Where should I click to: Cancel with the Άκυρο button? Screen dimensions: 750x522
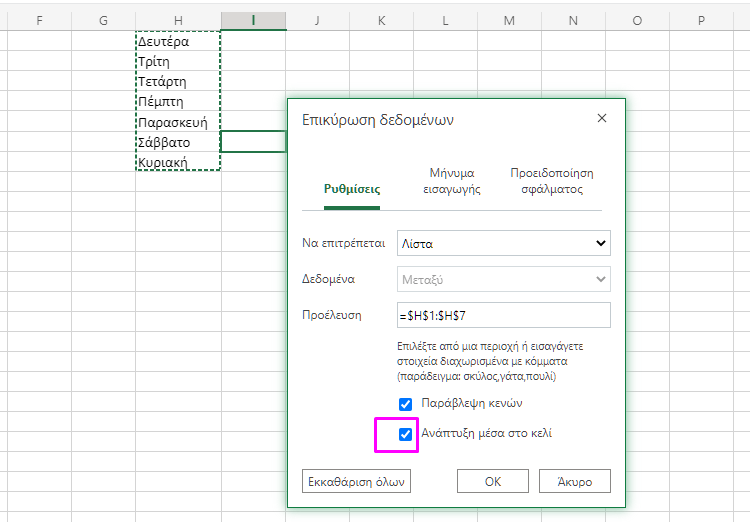(574, 481)
